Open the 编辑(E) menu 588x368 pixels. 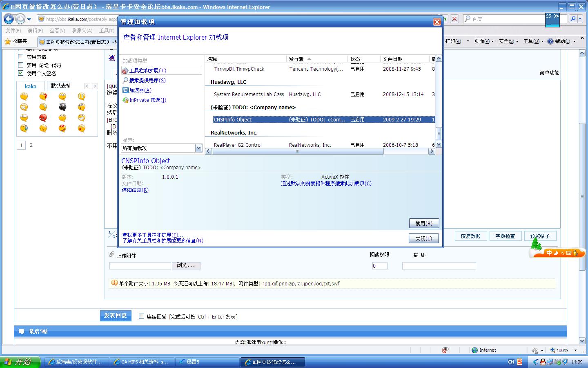tap(35, 31)
